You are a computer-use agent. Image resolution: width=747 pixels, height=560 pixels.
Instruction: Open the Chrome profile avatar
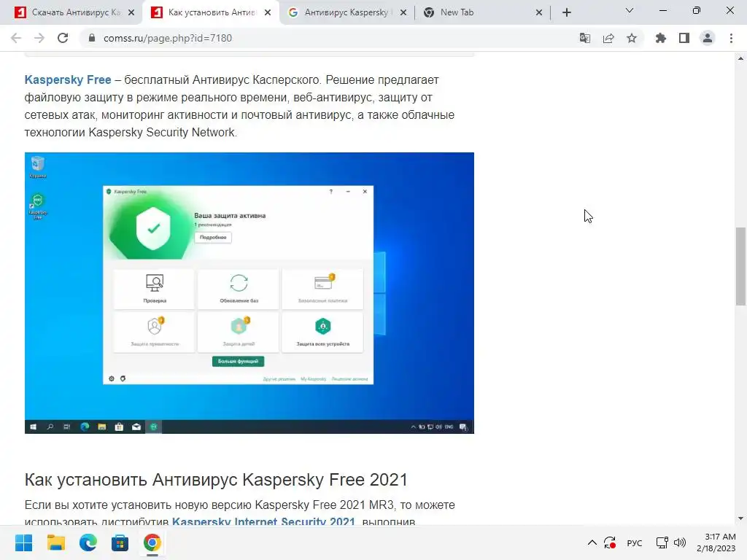(x=708, y=38)
